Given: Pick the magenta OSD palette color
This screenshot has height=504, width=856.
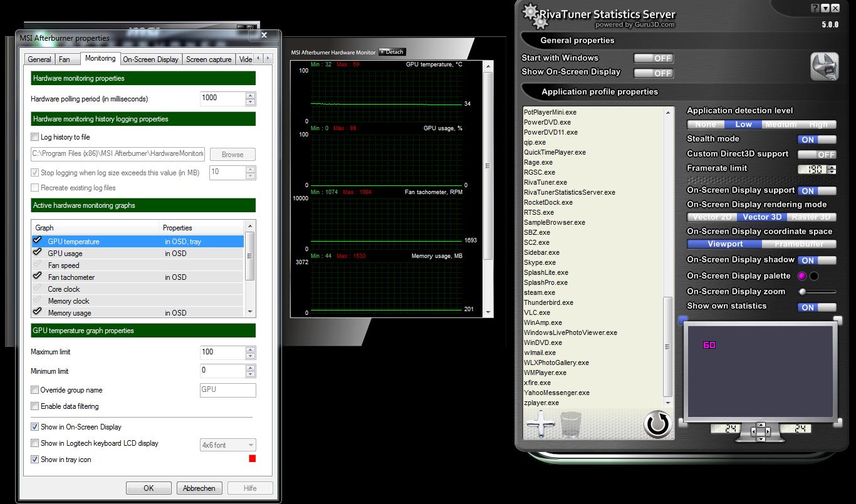Looking at the screenshot, I should click(801, 276).
